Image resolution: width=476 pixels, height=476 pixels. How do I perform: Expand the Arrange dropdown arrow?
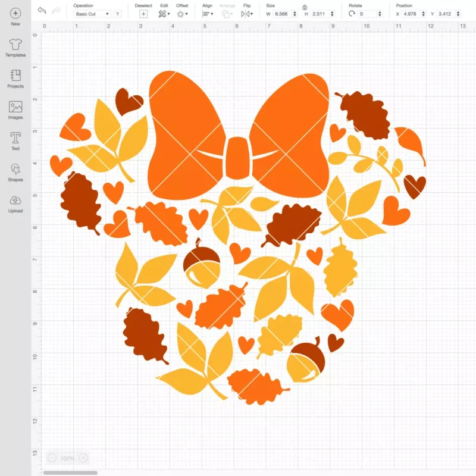[231, 14]
